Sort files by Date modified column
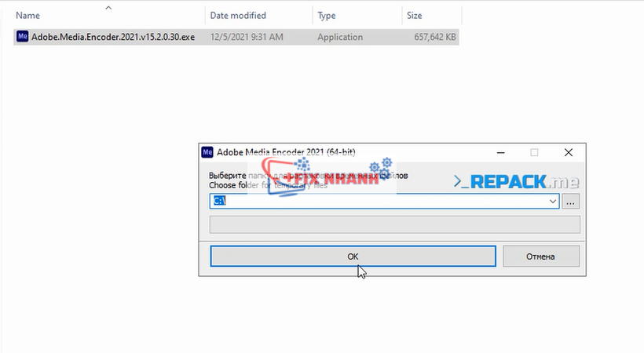The height and width of the screenshot is (353, 644). click(237, 15)
